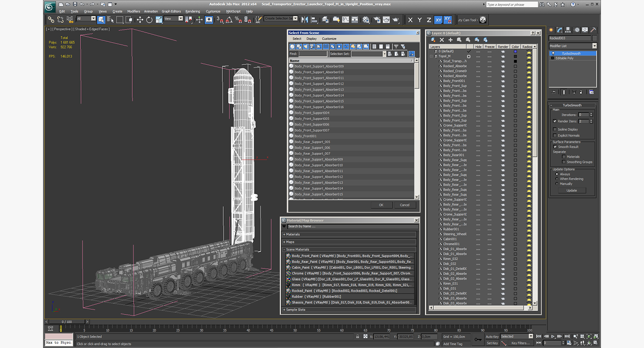Activate the Select Object tool
The height and width of the screenshot is (348, 644).
(x=101, y=20)
